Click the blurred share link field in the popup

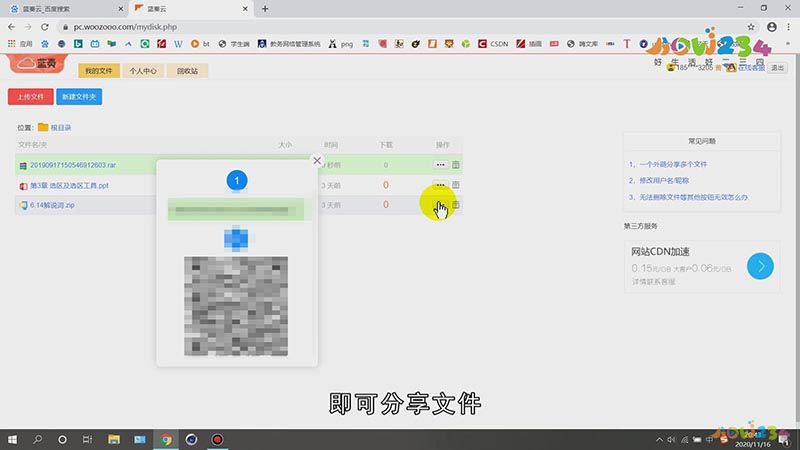[x=236, y=210]
